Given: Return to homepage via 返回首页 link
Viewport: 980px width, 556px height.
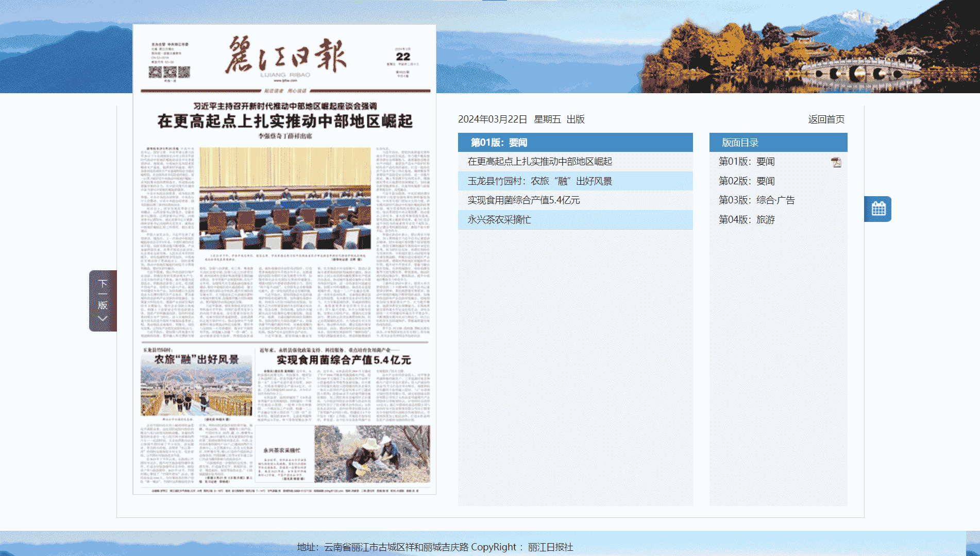Looking at the screenshot, I should pyautogui.click(x=826, y=119).
